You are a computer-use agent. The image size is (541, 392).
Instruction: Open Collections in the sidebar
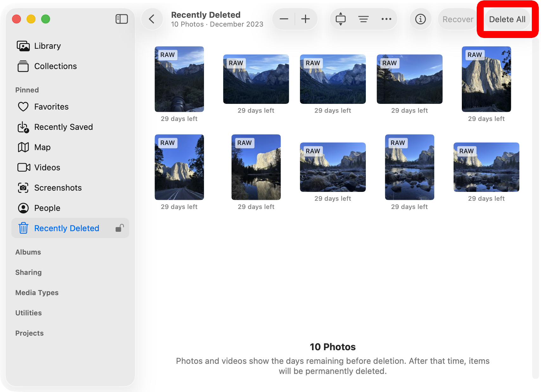pos(55,66)
